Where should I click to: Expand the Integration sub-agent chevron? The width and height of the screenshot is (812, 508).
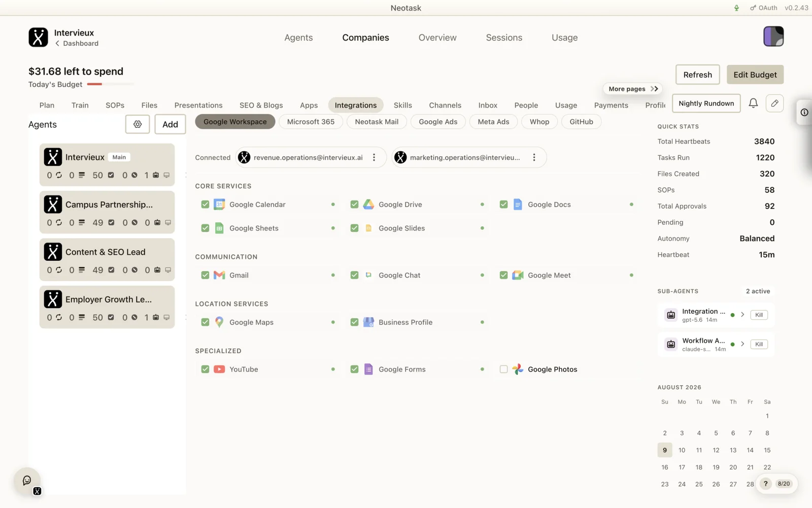742,315
